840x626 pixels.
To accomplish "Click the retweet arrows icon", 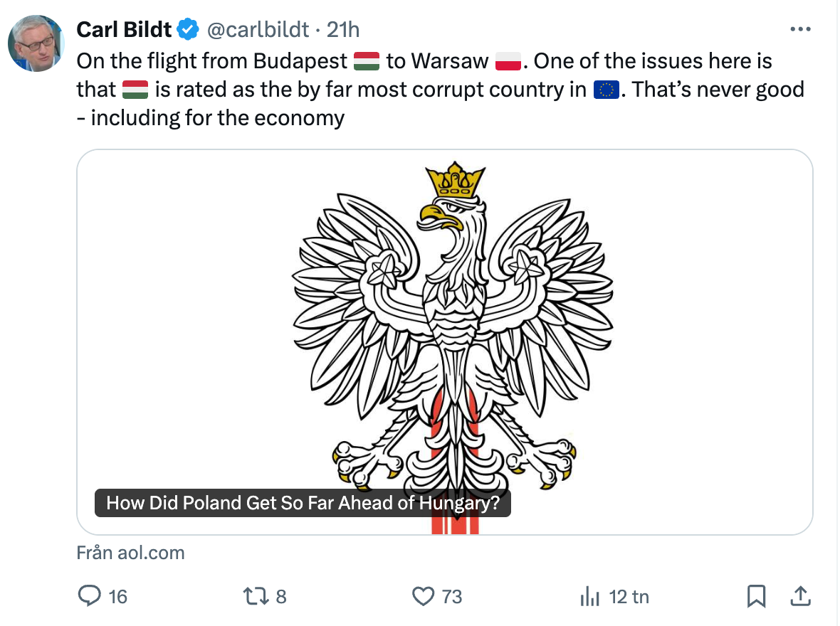I will pyautogui.click(x=253, y=595).
